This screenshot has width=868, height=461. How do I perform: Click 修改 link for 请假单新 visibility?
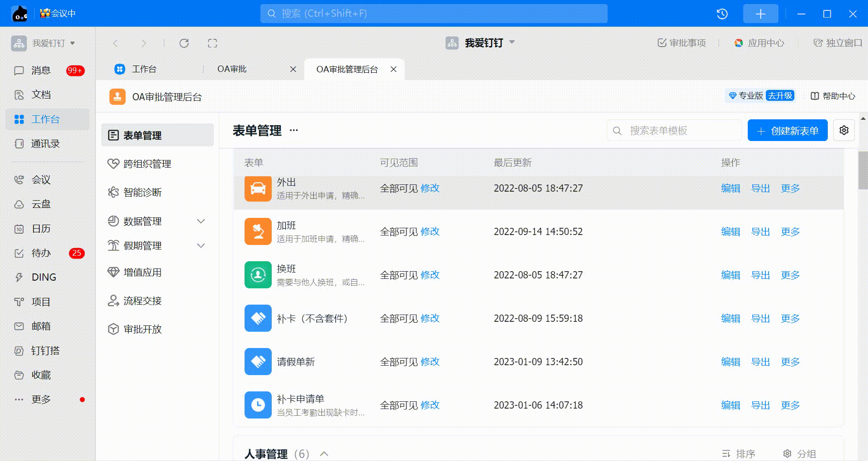point(430,362)
